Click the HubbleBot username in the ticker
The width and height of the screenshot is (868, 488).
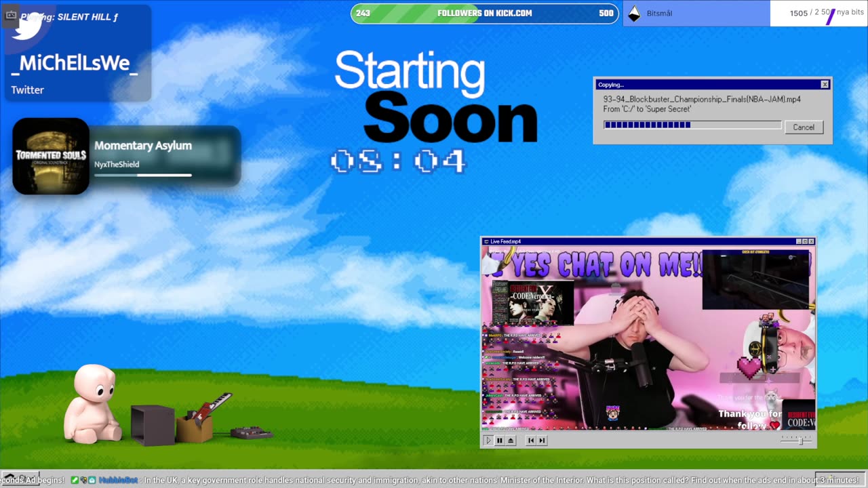pyautogui.click(x=118, y=480)
